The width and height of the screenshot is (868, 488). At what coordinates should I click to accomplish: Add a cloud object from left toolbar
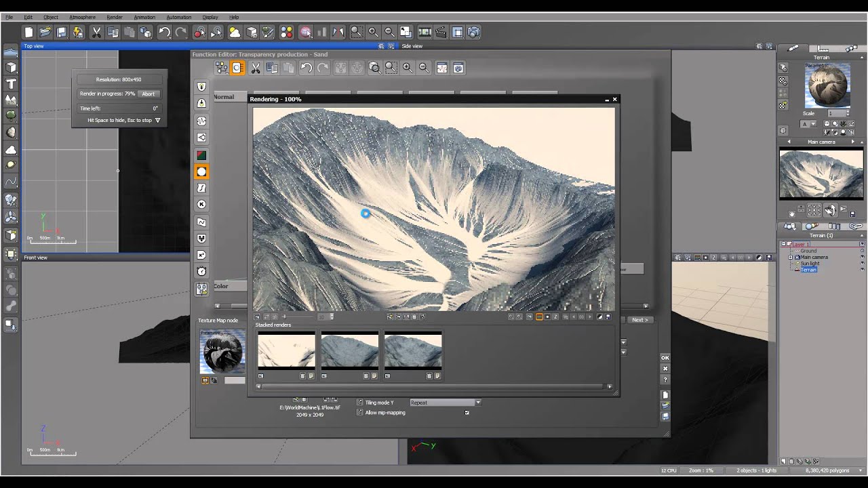pos(11,149)
